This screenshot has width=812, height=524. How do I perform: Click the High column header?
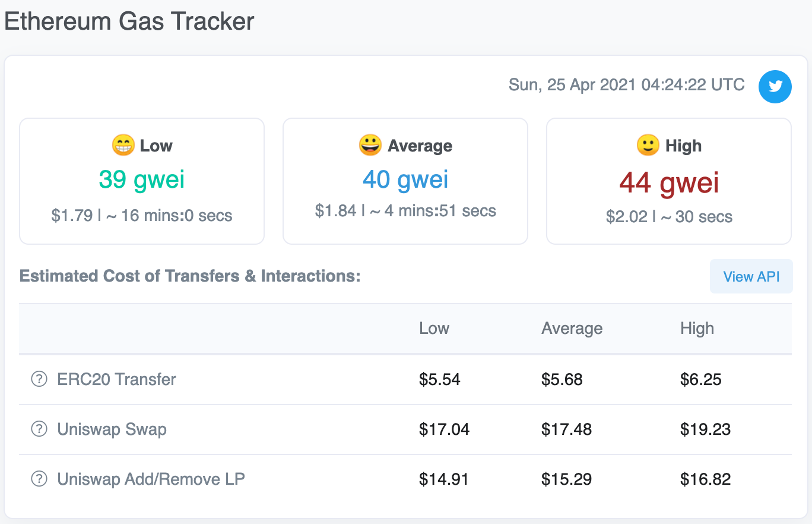point(697,329)
